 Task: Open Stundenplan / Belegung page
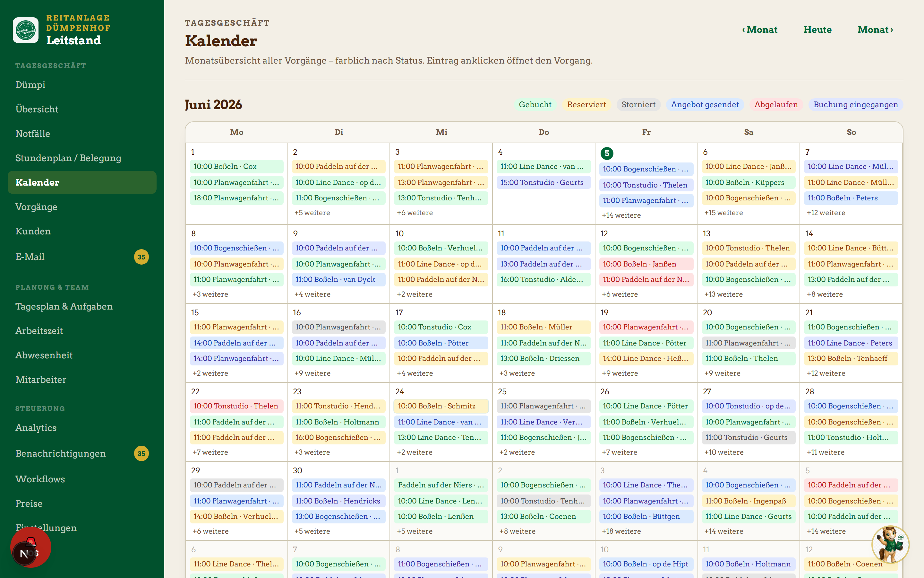tap(82, 158)
